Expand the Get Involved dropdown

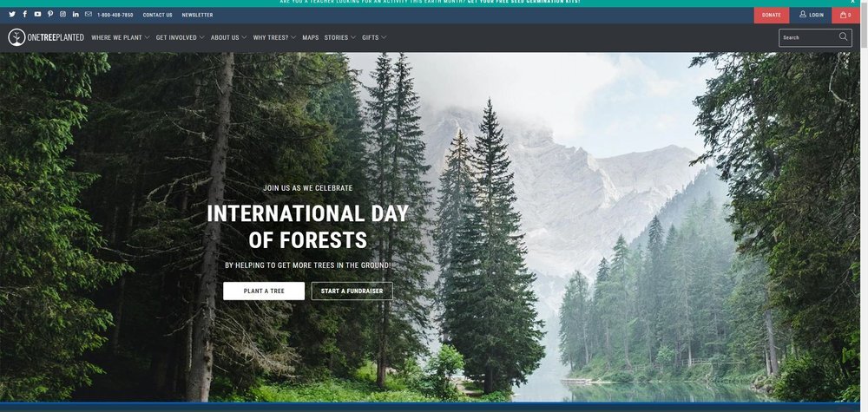coord(180,37)
